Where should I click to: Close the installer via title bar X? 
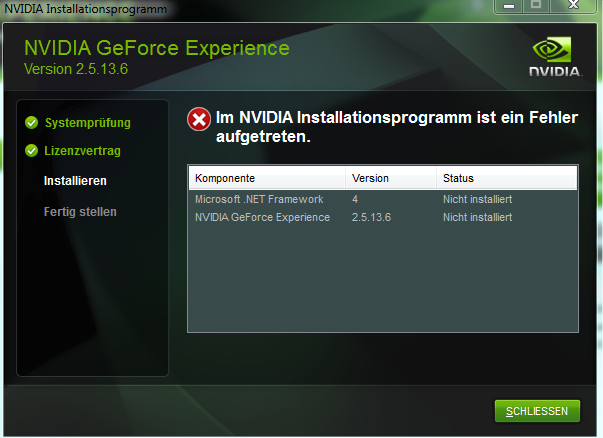tap(573, 5)
